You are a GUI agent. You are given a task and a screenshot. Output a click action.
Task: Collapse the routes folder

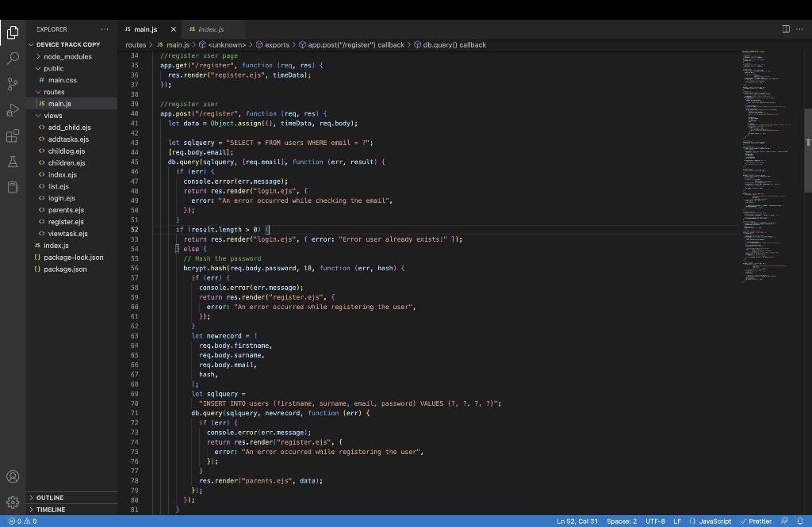click(x=72, y=92)
